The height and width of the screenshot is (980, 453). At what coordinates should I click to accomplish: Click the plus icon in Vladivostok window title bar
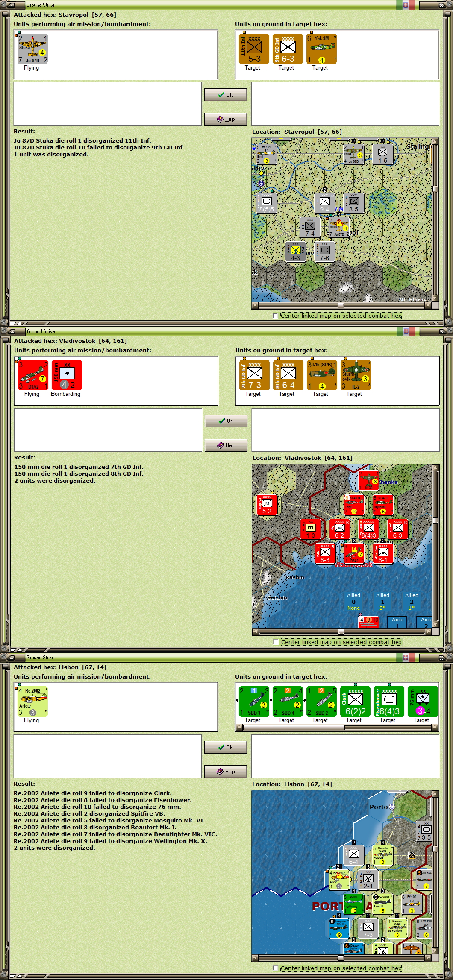pos(406,331)
